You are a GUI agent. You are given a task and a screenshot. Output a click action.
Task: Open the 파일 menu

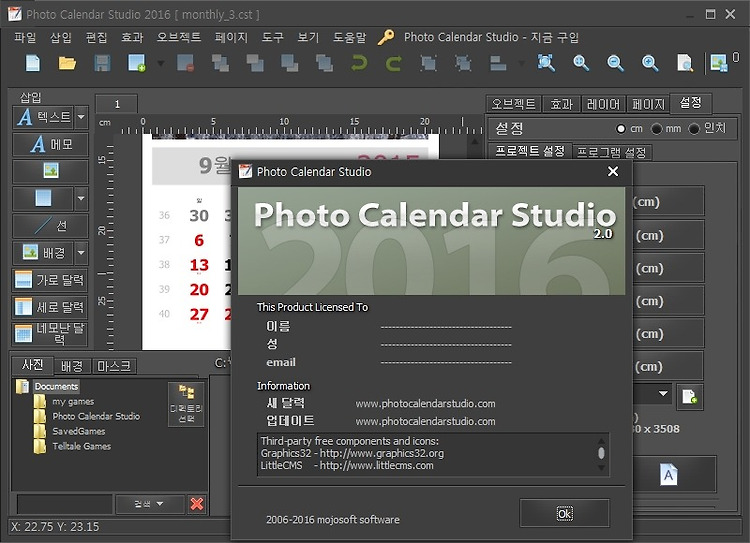click(25, 37)
